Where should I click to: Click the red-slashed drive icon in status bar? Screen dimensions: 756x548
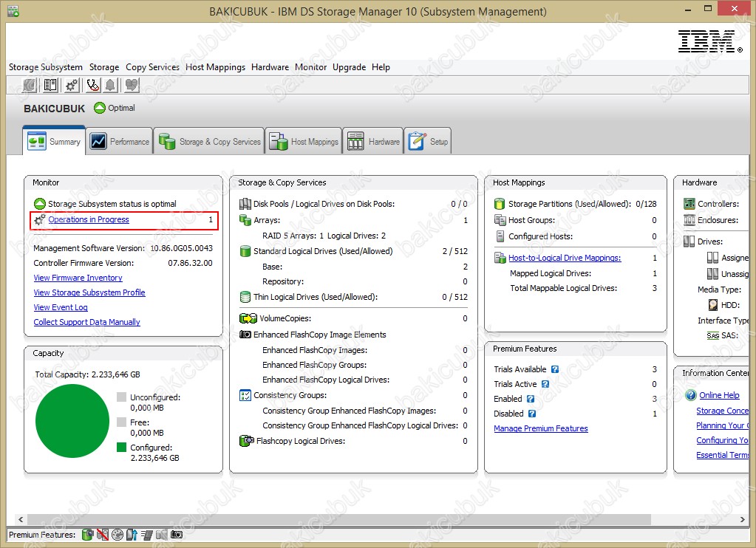102,535
